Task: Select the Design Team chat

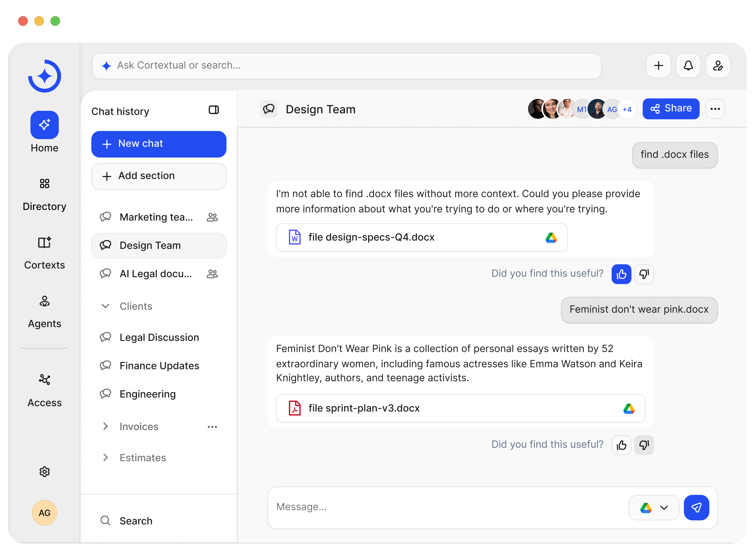Action: 159,246
